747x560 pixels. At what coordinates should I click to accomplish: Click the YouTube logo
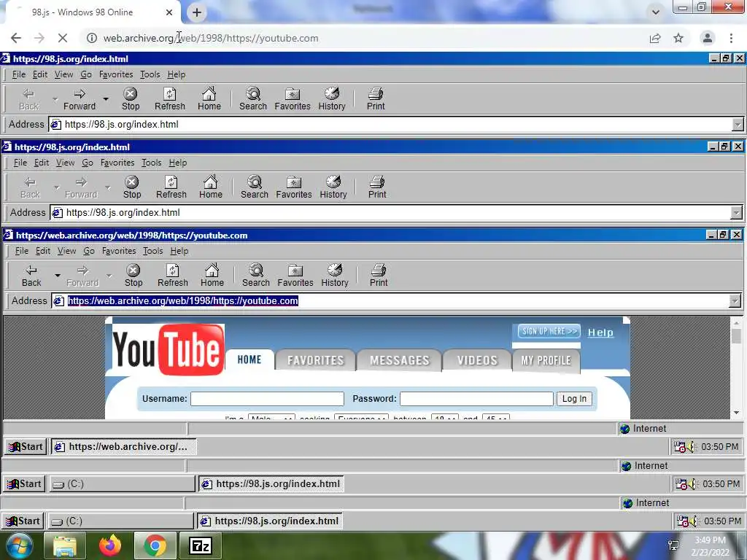(x=168, y=349)
